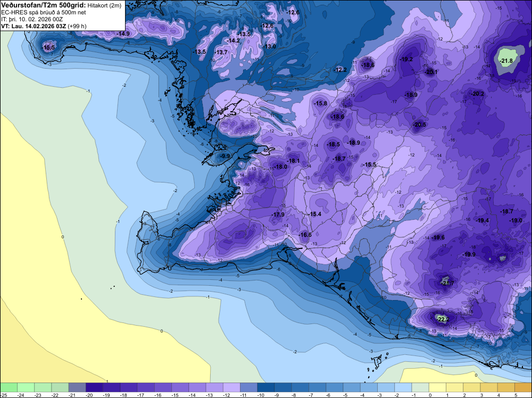The image size is (532, 398).
Task: Click the title 'Veðurstofan/T2m 500grid:'
Action: [x=44, y=5]
